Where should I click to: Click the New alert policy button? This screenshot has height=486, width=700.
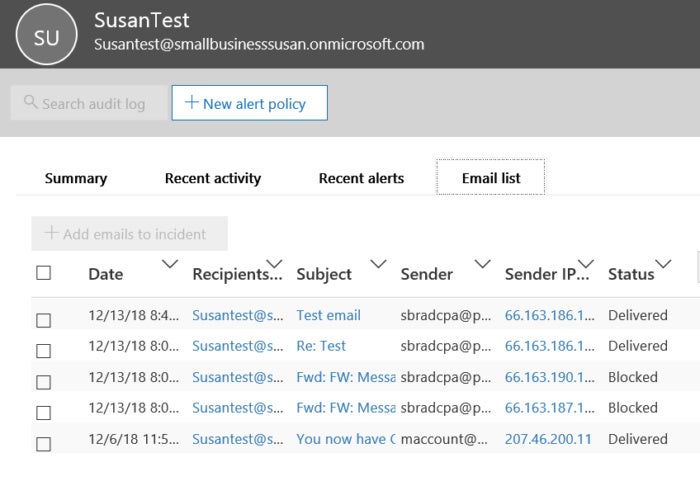point(250,103)
